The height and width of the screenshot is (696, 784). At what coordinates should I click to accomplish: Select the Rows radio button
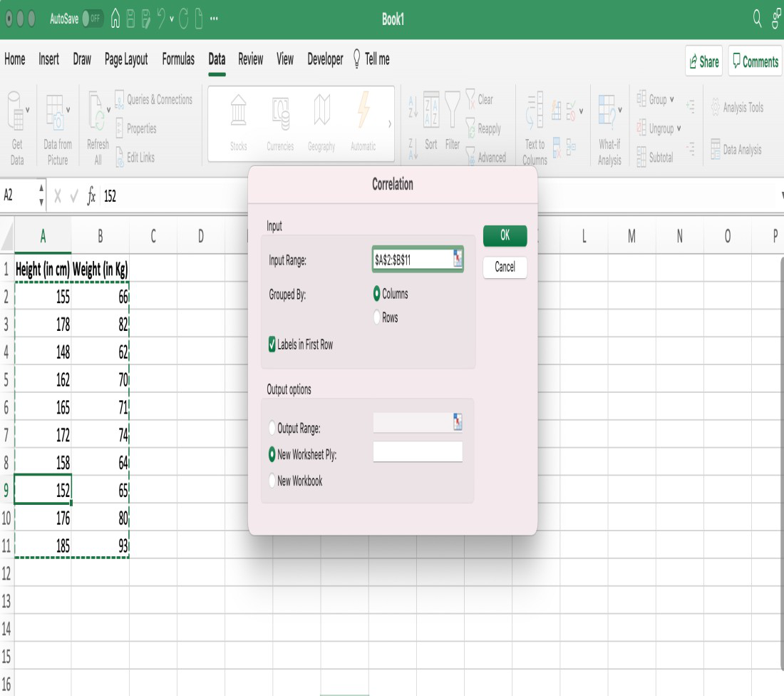376,317
